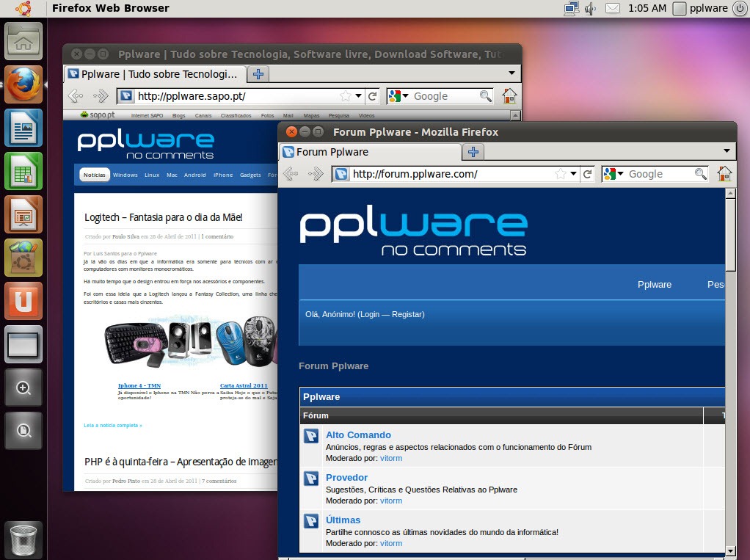Go back in Forum Pplware window
Viewport: 750px width, 560px height.
[291, 174]
